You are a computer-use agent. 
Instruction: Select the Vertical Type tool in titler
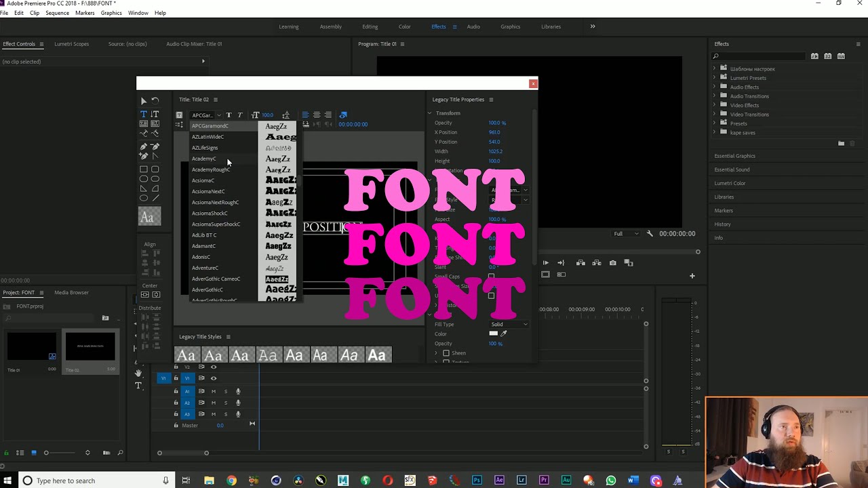(x=155, y=115)
